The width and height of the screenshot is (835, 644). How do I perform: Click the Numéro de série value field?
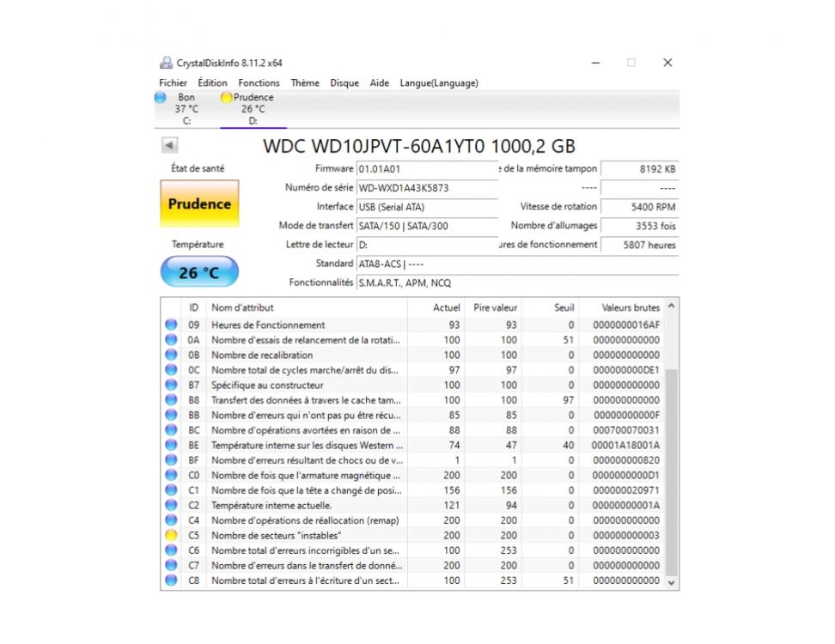(427, 187)
